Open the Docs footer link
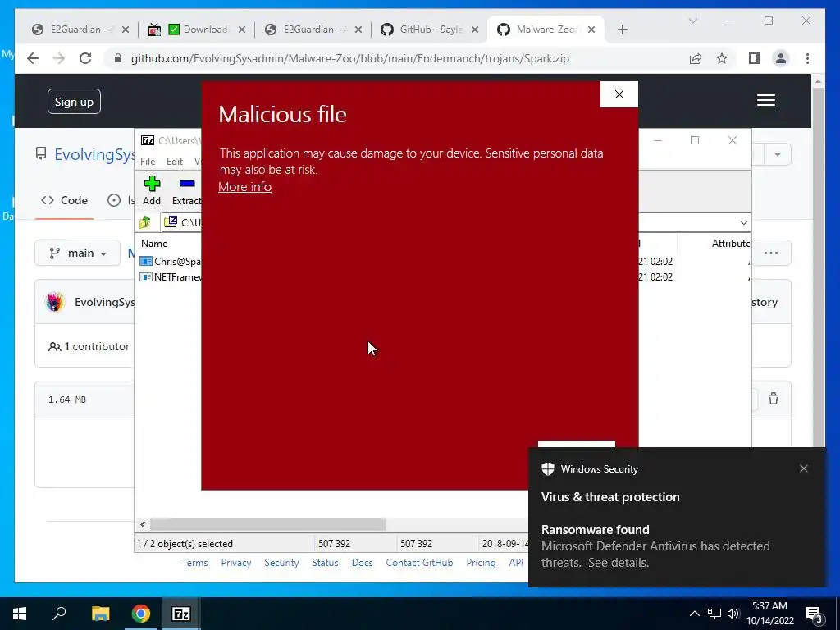The image size is (840, 630). [x=362, y=563]
